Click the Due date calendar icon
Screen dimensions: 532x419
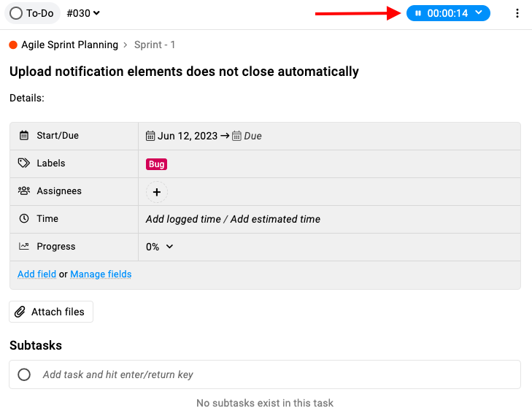[236, 136]
